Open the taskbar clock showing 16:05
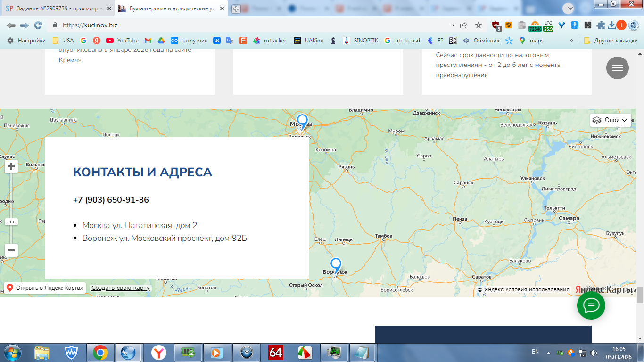The height and width of the screenshot is (362, 644). pyautogui.click(x=619, y=353)
